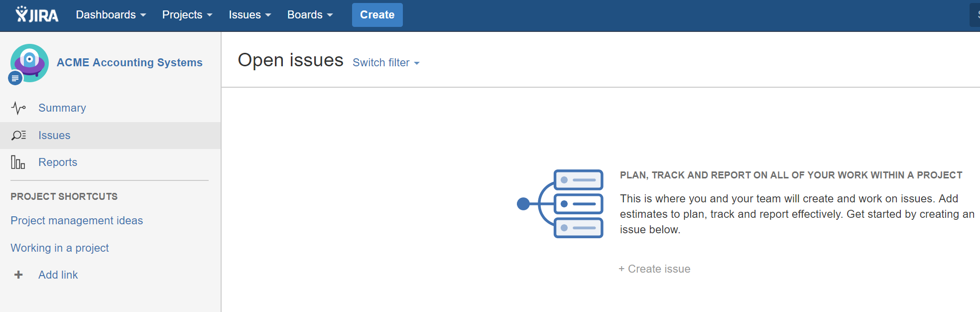Click the issues workflow illustration
Viewport: 980px width, 312px height.
point(560,203)
